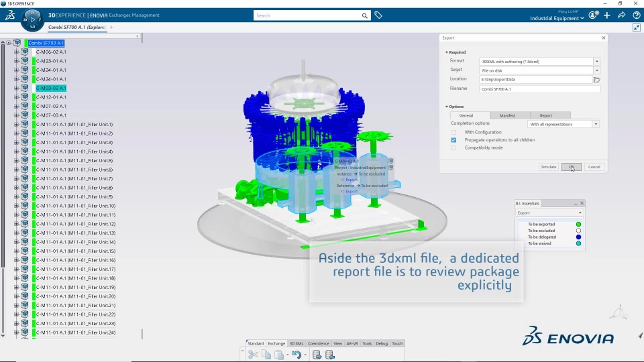Image resolution: width=644 pixels, height=362 pixels.
Task: Click the product icon for Combi SF700 A.1
Action: [x=17, y=43]
